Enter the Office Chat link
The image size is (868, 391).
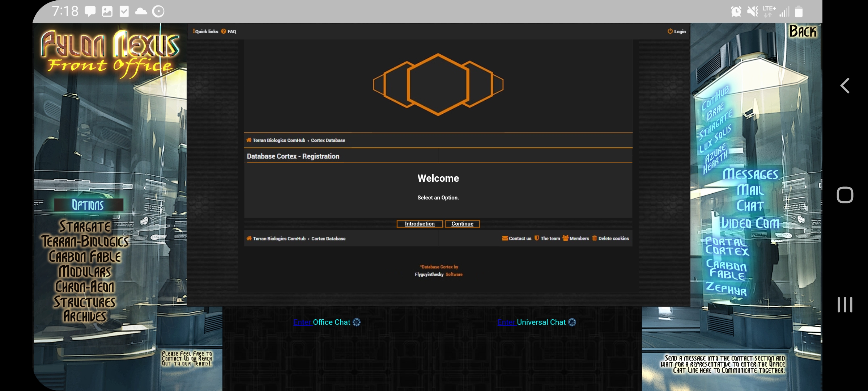pyautogui.click(x=303, y=322)
